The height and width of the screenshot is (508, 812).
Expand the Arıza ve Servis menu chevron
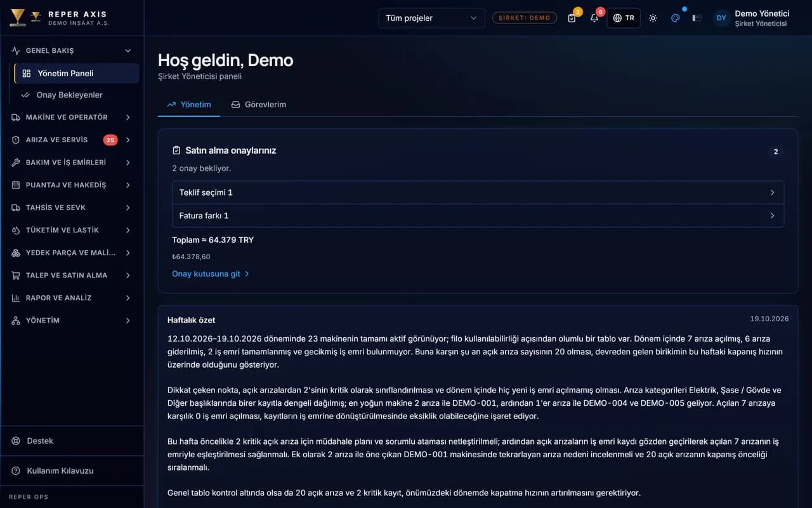[x=128, y=140]
